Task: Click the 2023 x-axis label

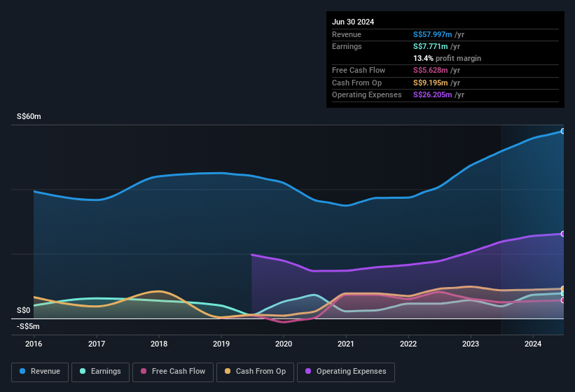Action: coord(471,344)
